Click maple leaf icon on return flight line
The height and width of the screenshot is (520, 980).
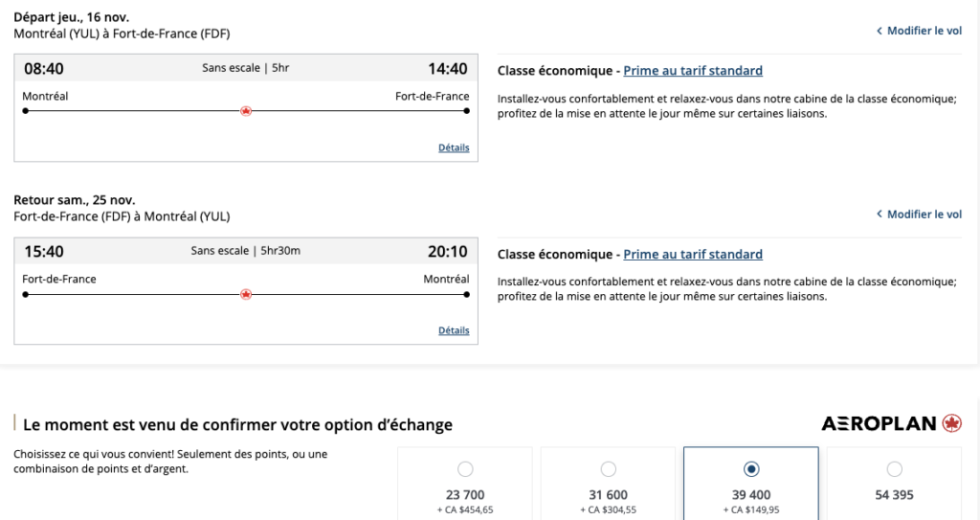click(x=246, y=294)
